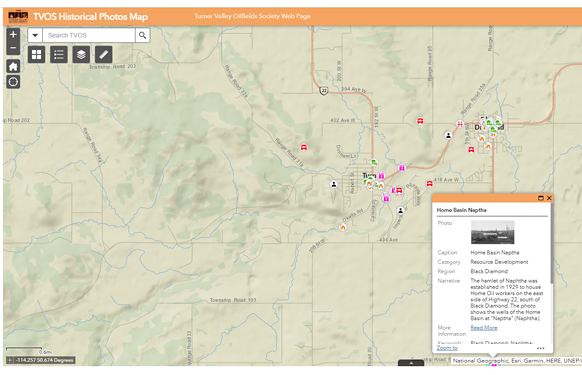582x375 pixels.
Task: Maximize the Home Basin Naptha popup
Action: tap(541, 198)
